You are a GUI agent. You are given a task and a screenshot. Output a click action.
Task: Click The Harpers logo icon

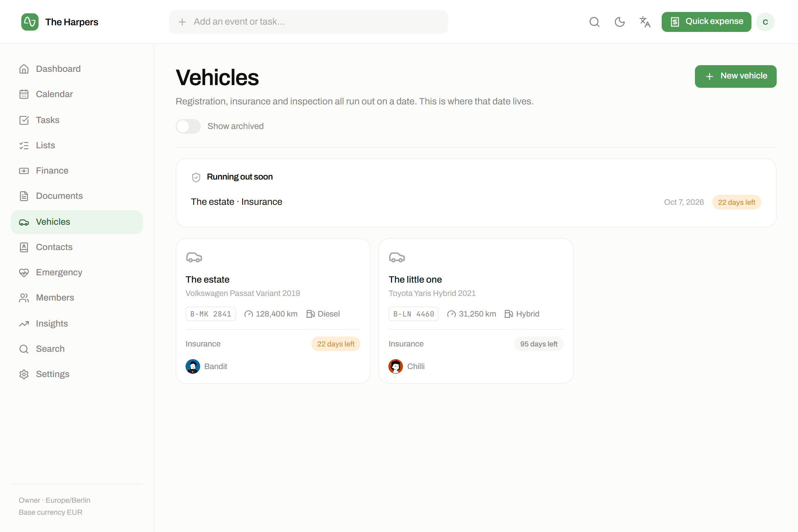30,22
